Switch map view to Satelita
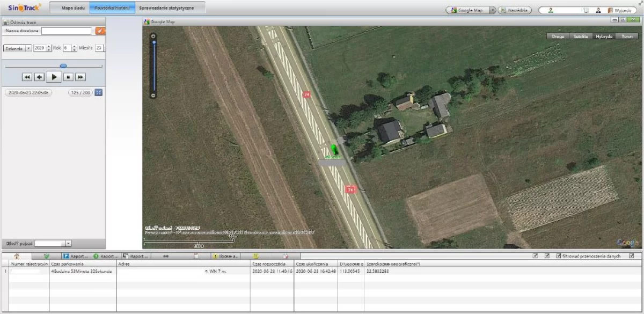The image size is (644, 314). (x=581, y=36)
